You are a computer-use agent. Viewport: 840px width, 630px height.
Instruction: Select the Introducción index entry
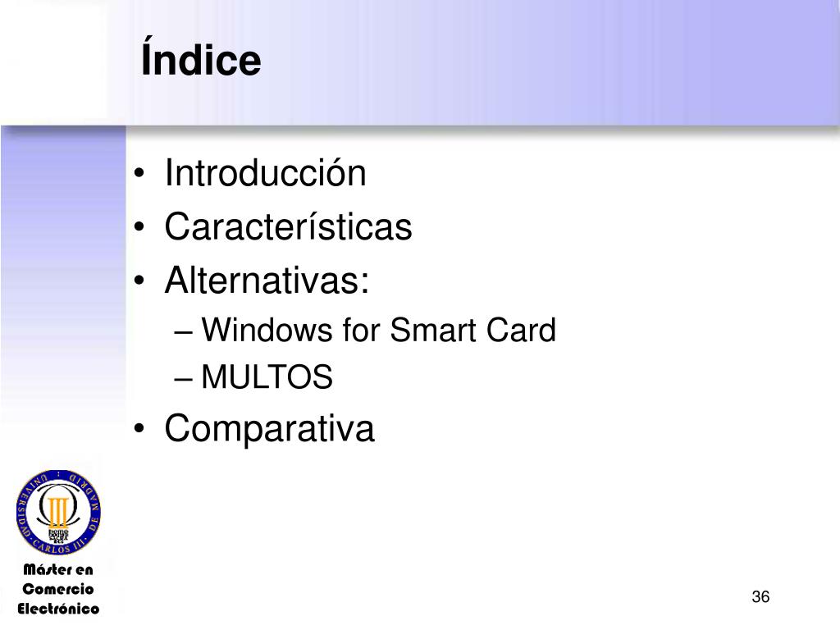click(265, 172)
